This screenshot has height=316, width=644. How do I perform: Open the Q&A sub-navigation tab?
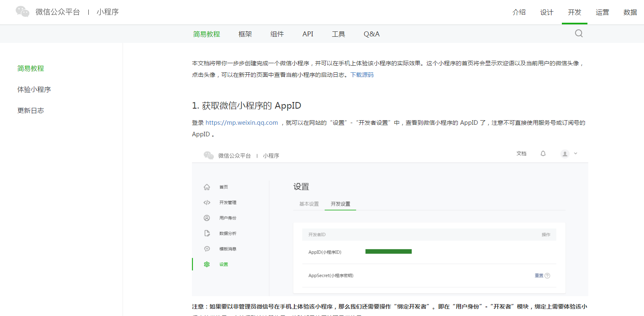372,34
